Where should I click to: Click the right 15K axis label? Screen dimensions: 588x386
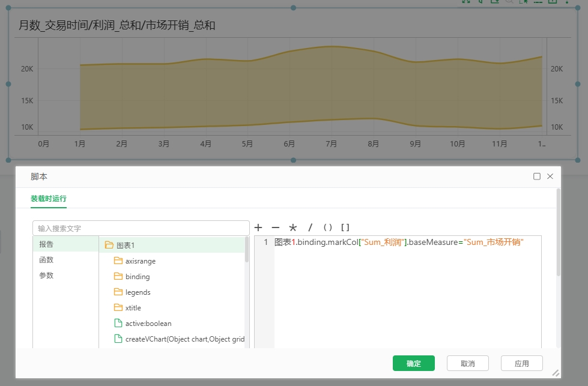[x=557, y=101]
